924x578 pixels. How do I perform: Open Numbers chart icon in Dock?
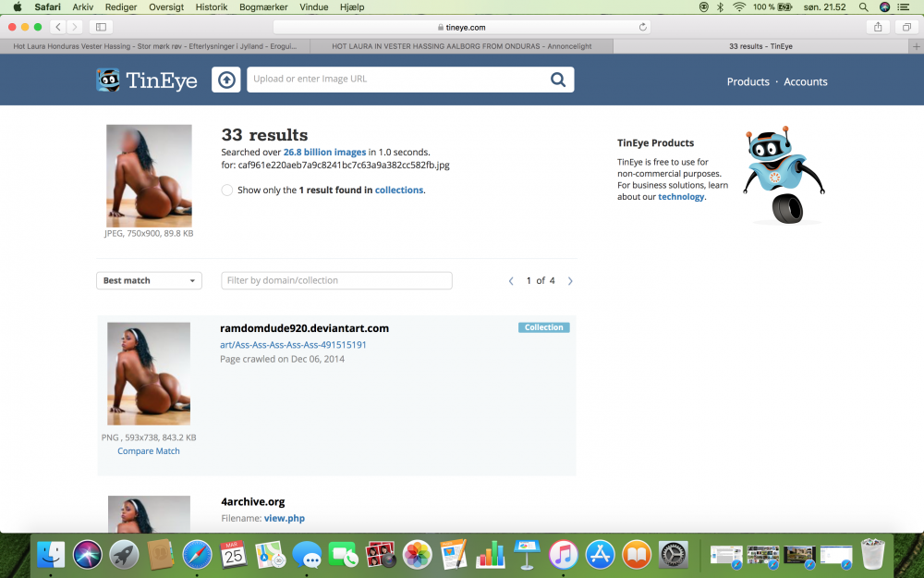pyautogui.click(x=491, y=555)
